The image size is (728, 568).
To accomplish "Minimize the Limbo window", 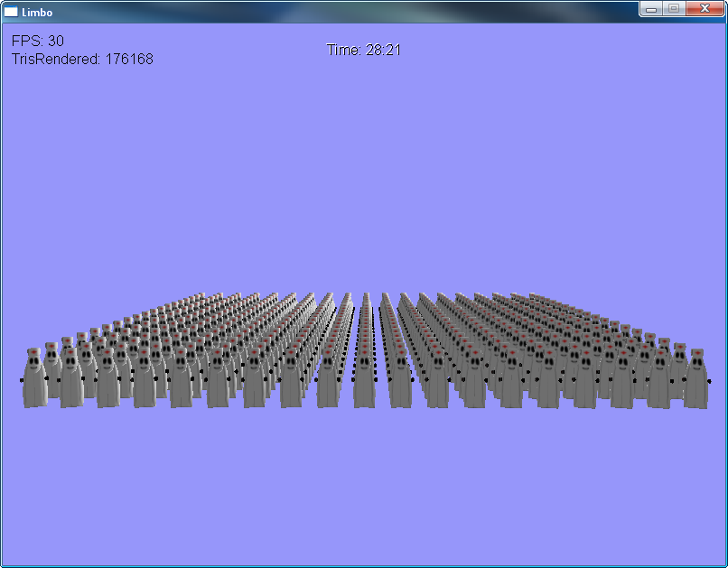I will click(652, 8).
